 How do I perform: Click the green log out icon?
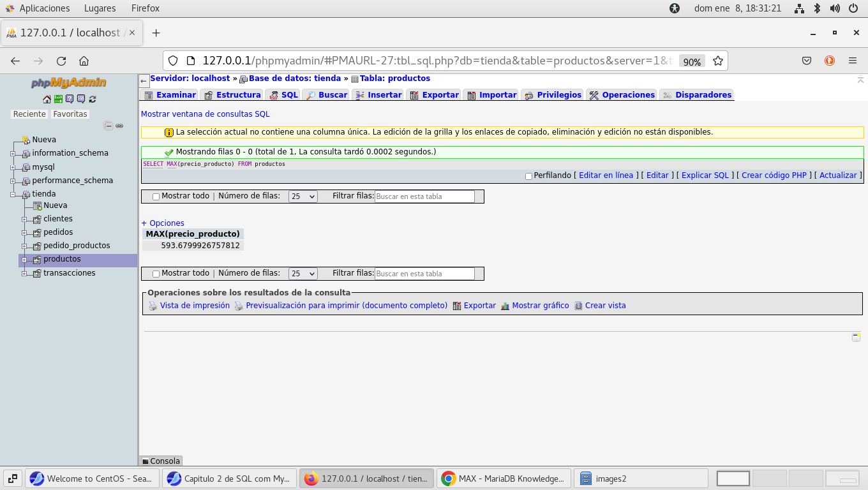pos(58,99)
